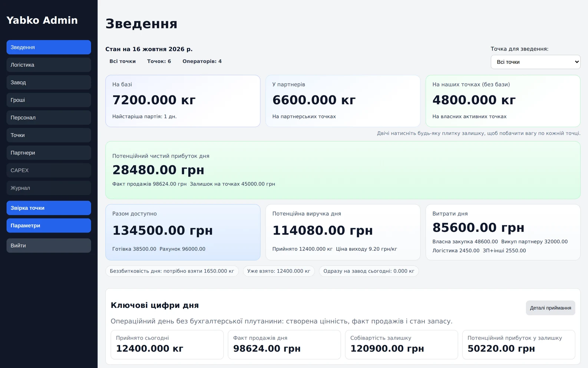Viewport: 588px width, 368px height.
Task: Click the Звірка точки button
Action: tap(49, 208)
